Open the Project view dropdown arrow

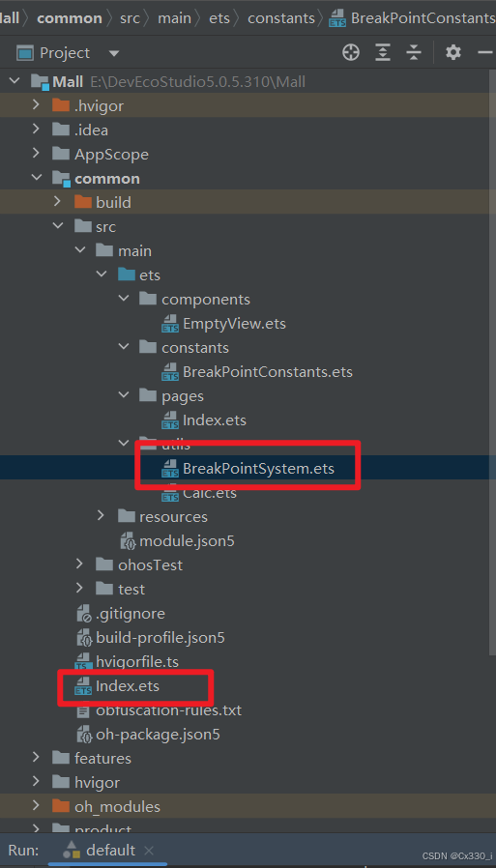pyautogui.click(x=114, y=54)
